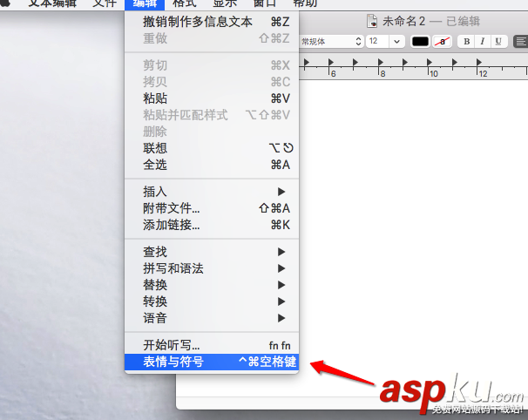Choose 撤销制作多信息文本 menu item
528x420 pixels.
(212, 22)
